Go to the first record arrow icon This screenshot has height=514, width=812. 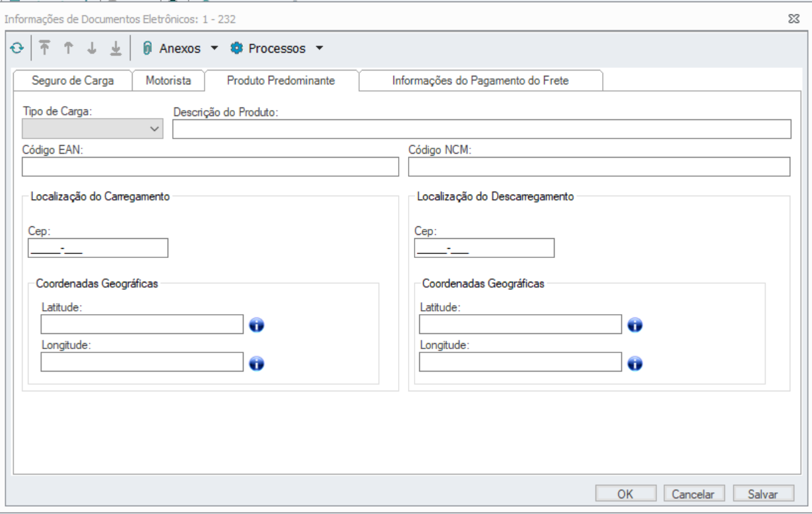point(46,48)
